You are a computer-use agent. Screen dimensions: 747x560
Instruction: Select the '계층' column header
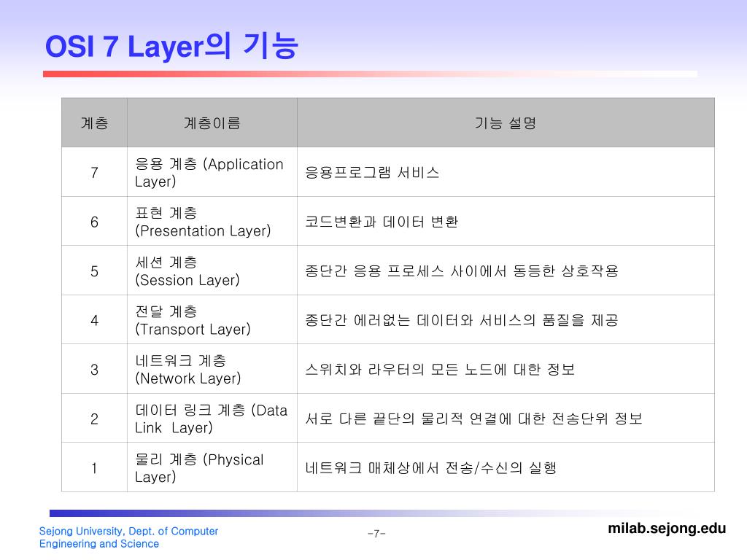point(94,122)
